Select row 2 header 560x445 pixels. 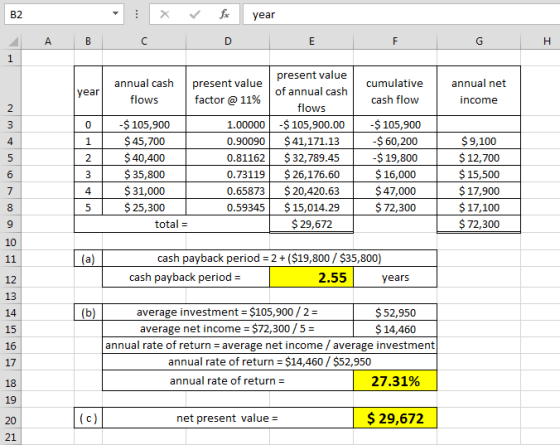pos(10,91)
